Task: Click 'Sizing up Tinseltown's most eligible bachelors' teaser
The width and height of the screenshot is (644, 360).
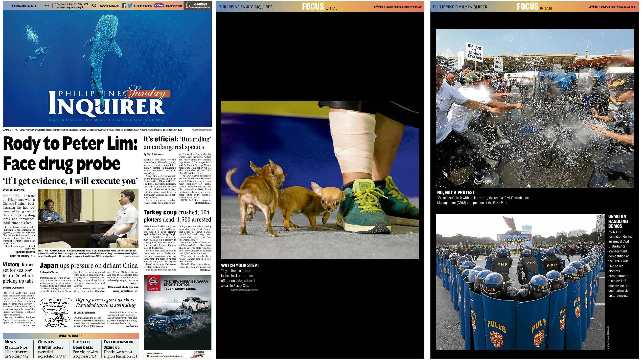Action: pos(120,352)
